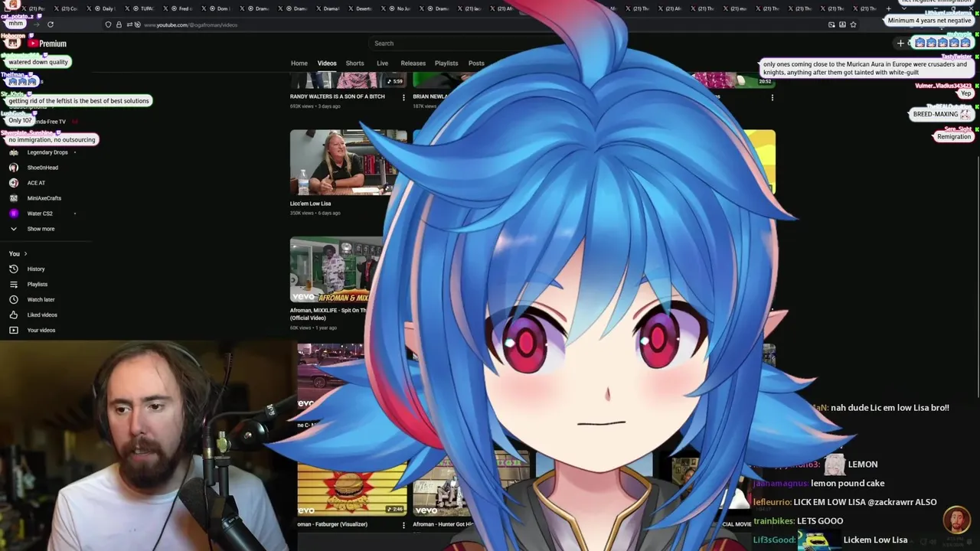The height and width of the screenshot is (551, 980).
Task: Open the Your videos play icon
Action: pyautogui.click(x=13, y=330)
